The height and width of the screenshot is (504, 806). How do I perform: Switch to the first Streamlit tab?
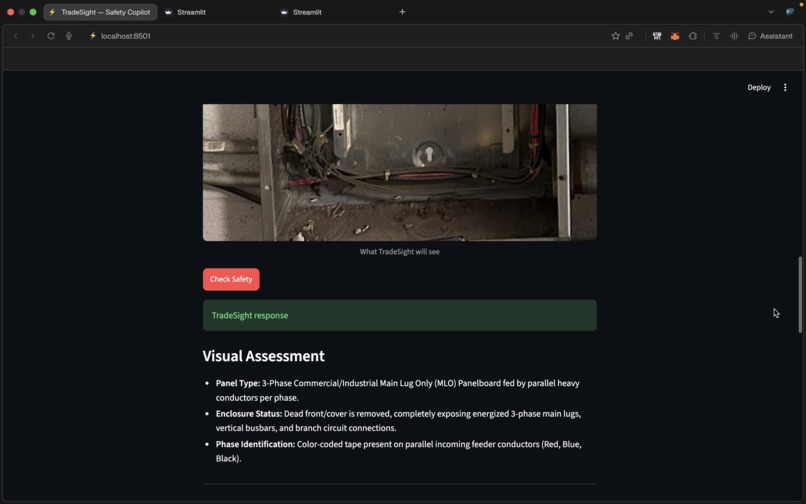[x=191, y=12]
